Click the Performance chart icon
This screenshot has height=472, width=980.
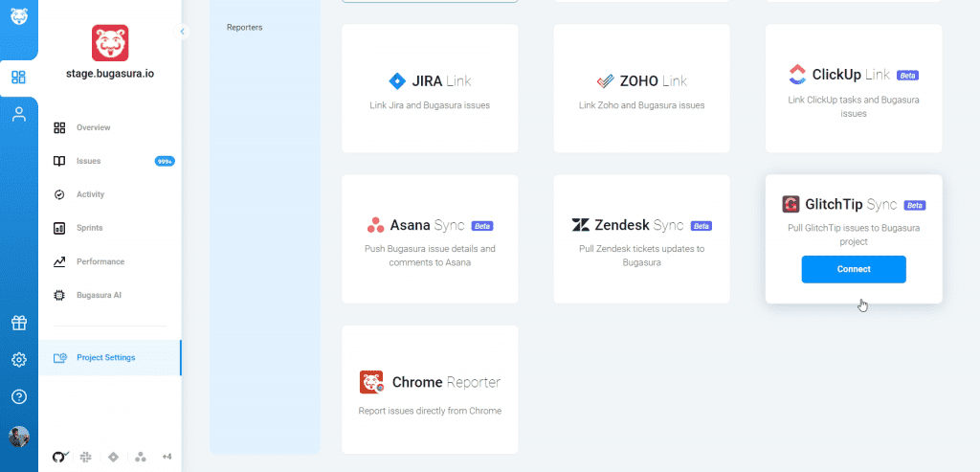pos(59,261)
